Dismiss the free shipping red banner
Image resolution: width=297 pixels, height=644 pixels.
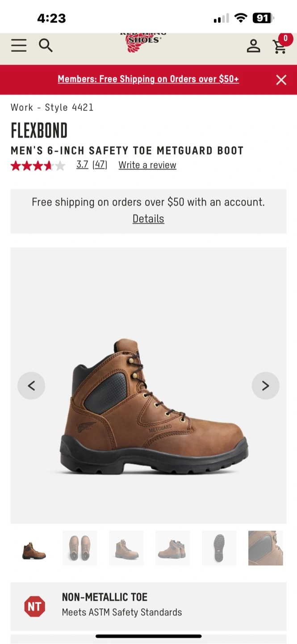point(281,80)
